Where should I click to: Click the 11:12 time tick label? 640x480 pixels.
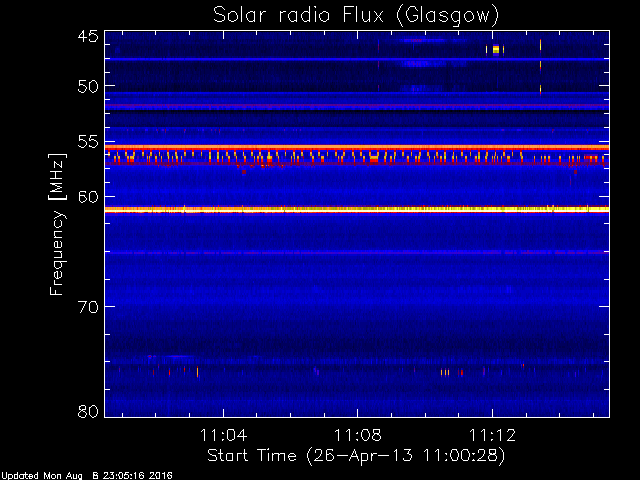(492, 435)
